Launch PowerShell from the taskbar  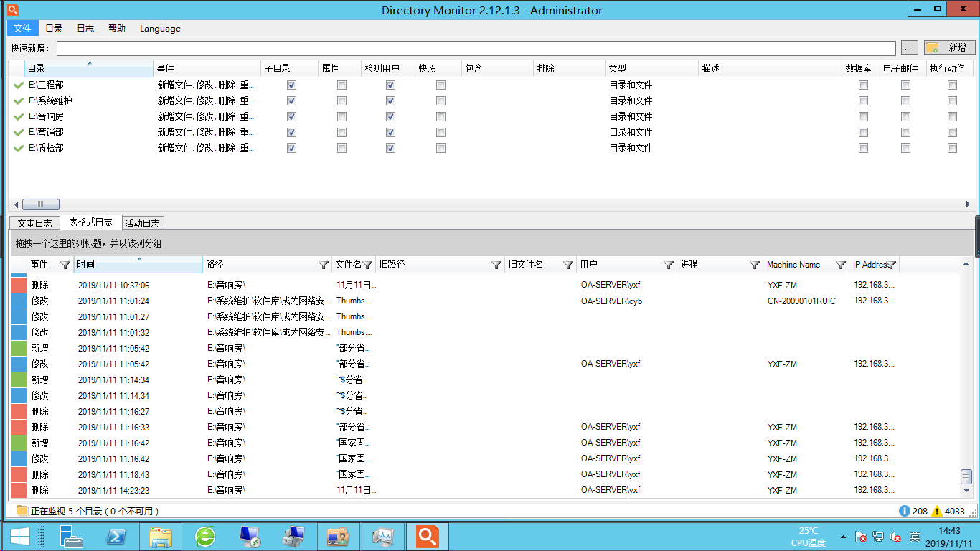(x=116, y=536)
